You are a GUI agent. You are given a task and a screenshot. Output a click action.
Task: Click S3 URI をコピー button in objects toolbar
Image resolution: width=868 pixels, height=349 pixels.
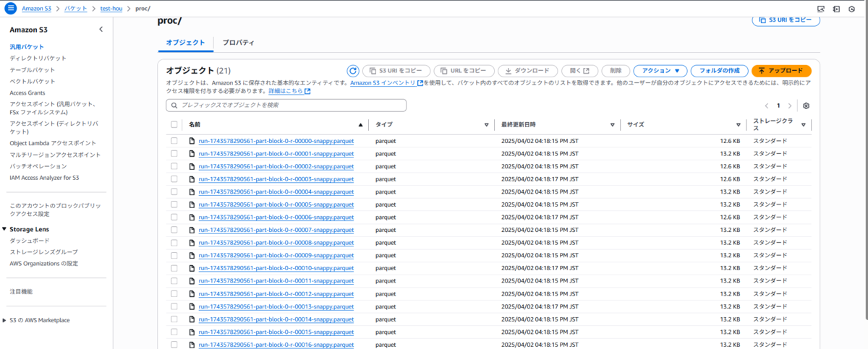click(x=396, y=71)
